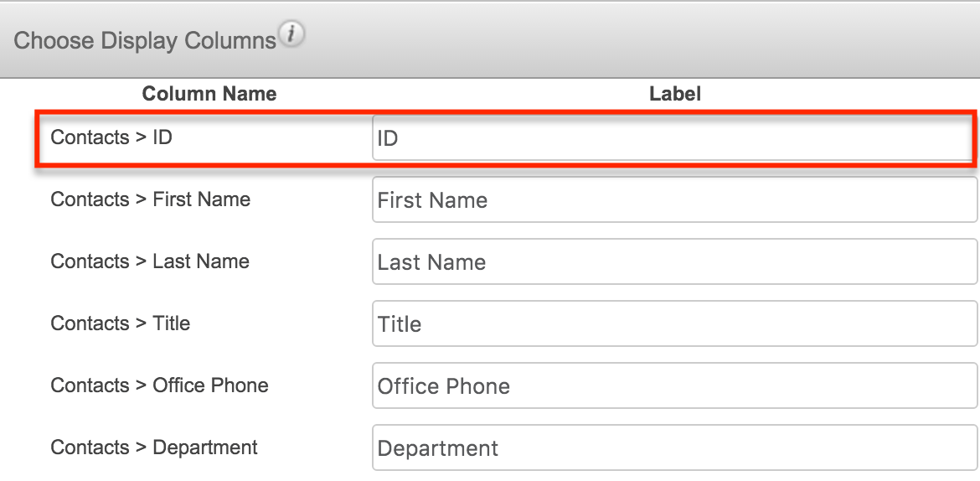Focus the ID label input field

(x=674, y=138)
